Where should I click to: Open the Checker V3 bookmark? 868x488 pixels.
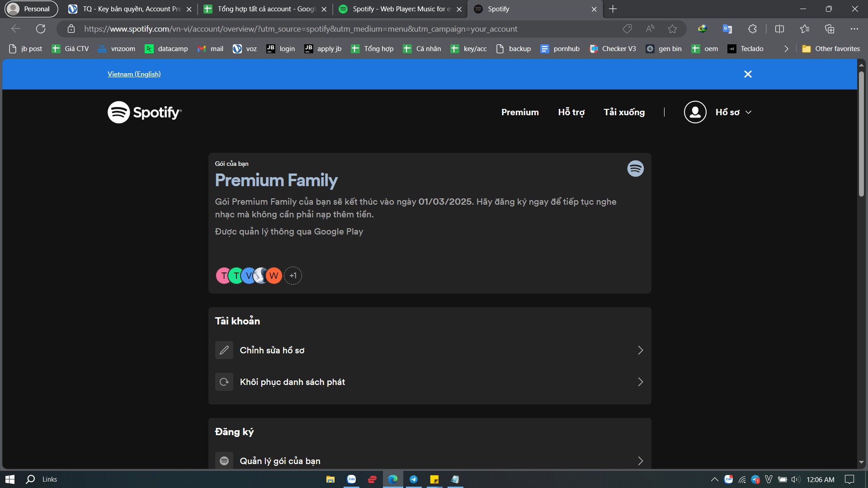click(613, 49)
